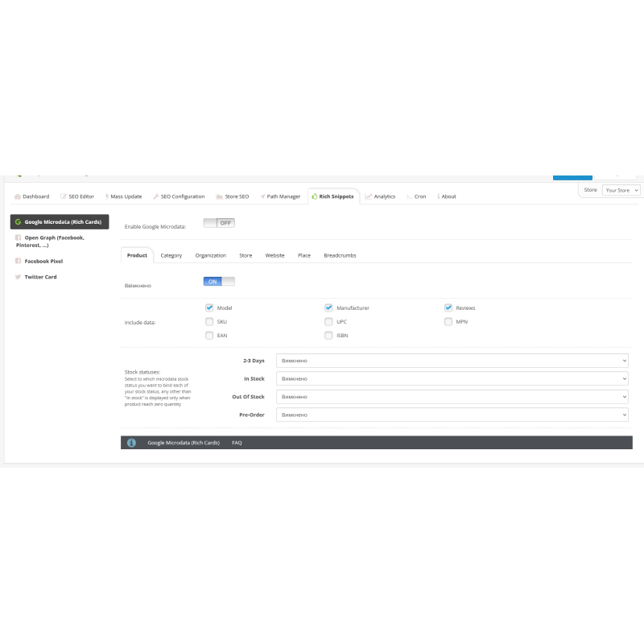Open the Google Microdata (Rich Cards) sidebar entry
Viewport: 644px width, 644px height.
point(60,221)
